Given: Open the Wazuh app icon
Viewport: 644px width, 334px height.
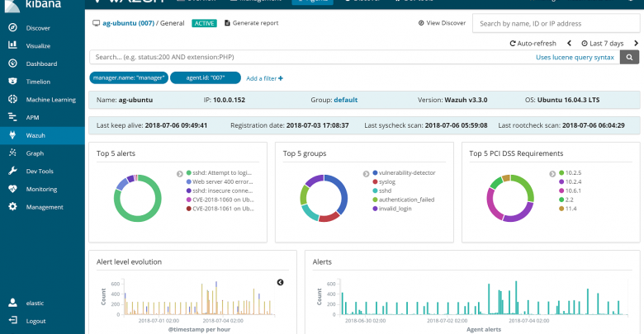Looking at the screenshot, I should click(12, 134).
